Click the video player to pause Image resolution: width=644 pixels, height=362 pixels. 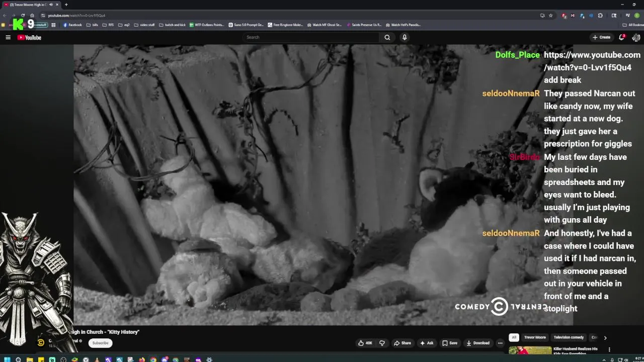pyautogui.click(x=323, y=185)
